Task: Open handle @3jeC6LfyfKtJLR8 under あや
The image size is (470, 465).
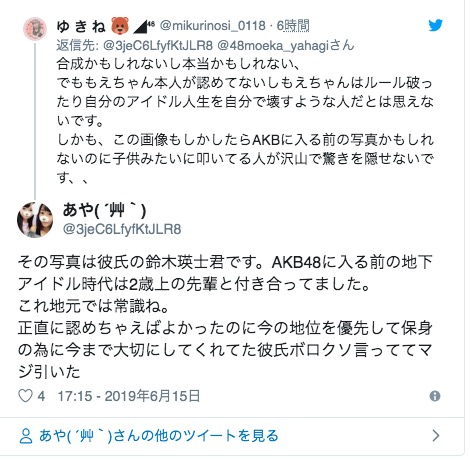Action: click(x=122, y=229)
